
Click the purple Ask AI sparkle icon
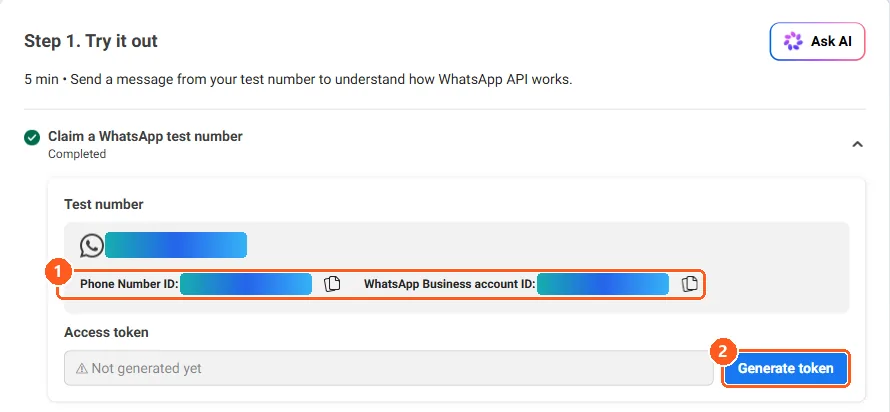pos(793,41)
